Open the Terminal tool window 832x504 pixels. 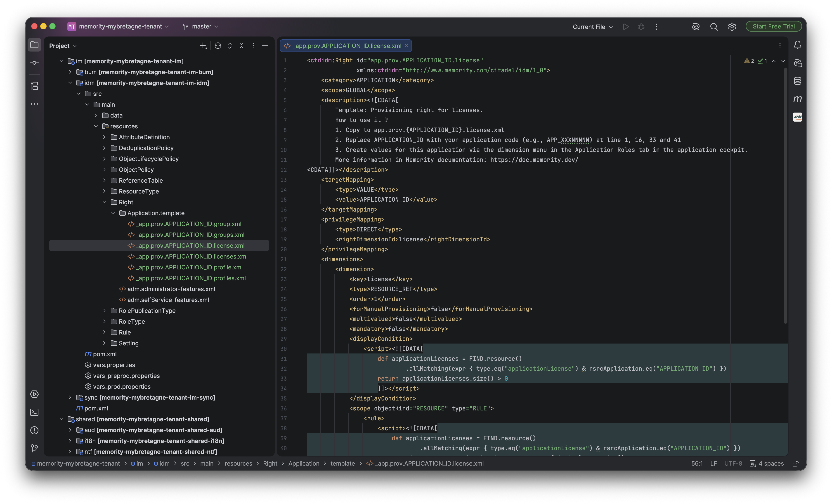34,412
